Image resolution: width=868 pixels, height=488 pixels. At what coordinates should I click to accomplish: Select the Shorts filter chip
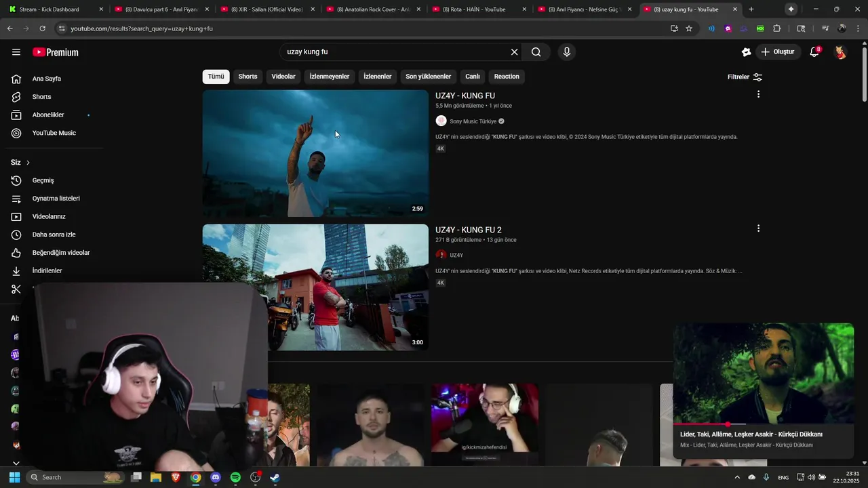tap(248, 77)
